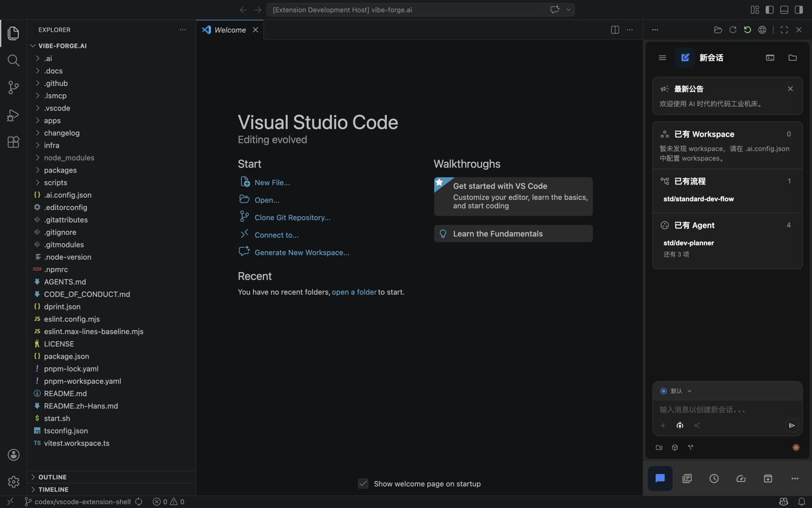Toggle the secondary side bar layout button

pos(799,10)
